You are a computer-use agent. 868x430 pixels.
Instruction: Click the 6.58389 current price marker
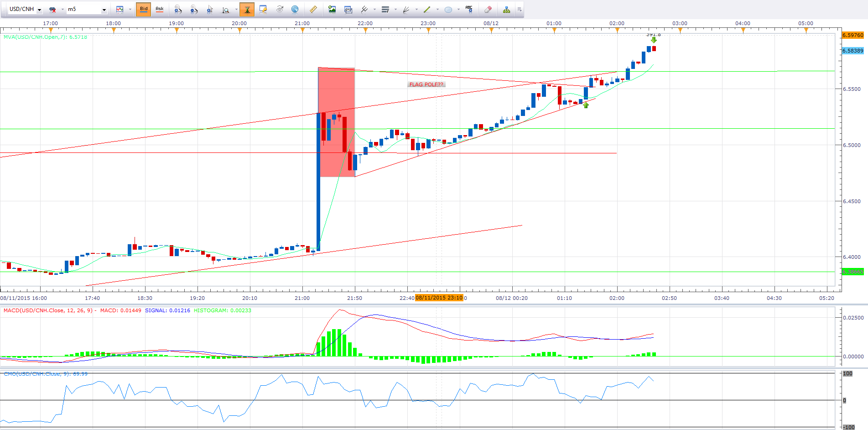pyautogui.click(x=852, y=51)
